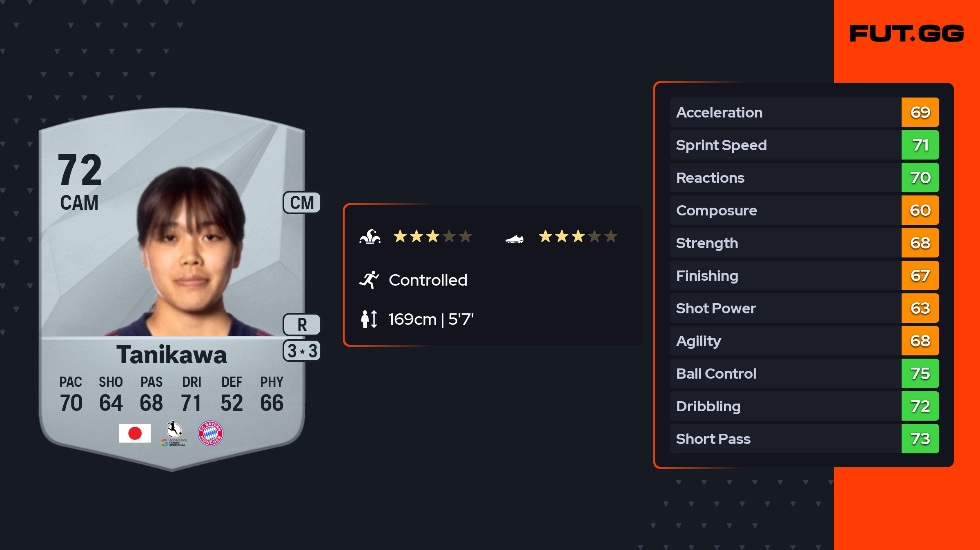Click the player height icon
Viewport: 980px width, 550px height.
369,319
